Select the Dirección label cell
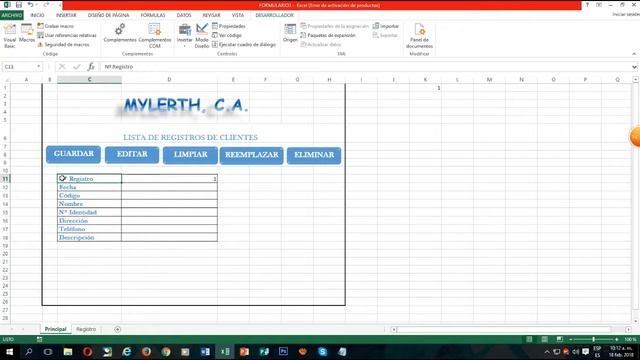 (89, 220)
